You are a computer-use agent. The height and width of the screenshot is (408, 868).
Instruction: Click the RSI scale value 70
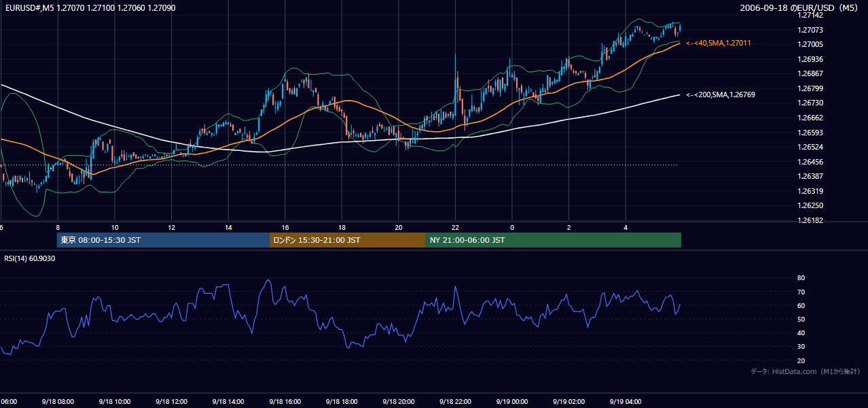point(801,292)
